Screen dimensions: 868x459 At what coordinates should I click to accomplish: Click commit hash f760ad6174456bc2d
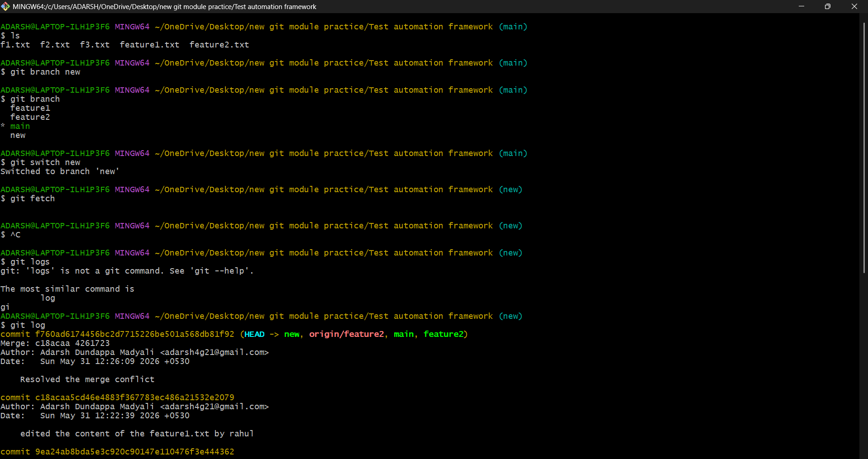click(135, 334)
